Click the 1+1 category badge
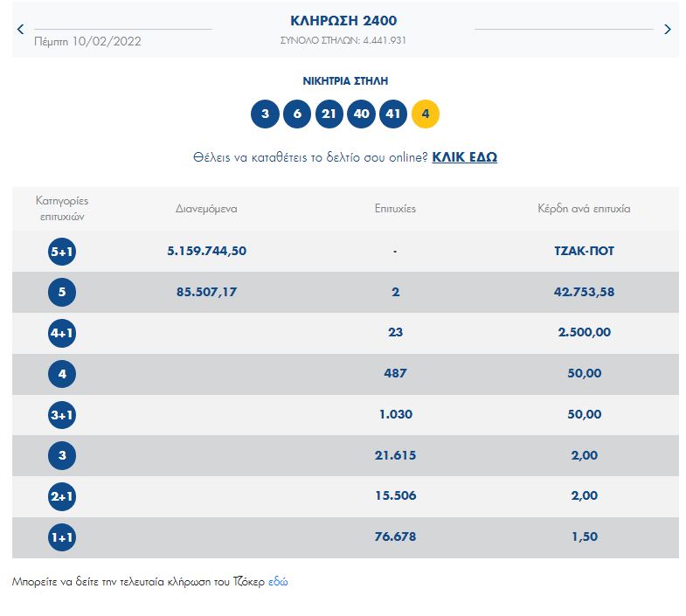This screenshot has height=616, width=686. click(62, 537)
